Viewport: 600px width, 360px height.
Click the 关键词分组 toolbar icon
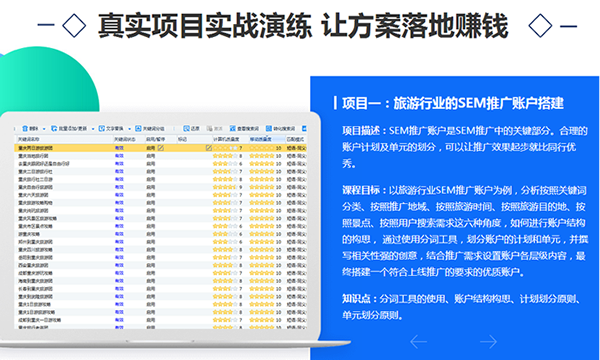[x=138, y=129]
